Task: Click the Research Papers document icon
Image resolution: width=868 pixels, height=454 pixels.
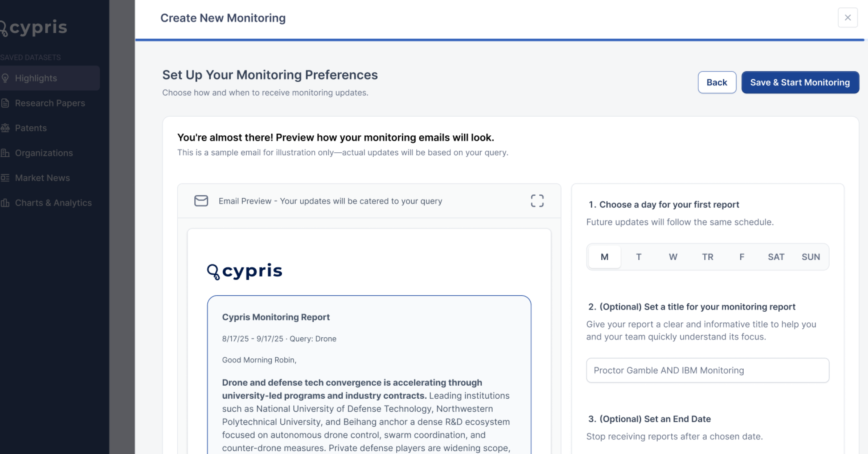Action: pyautogui.click(x=5, y=103)
